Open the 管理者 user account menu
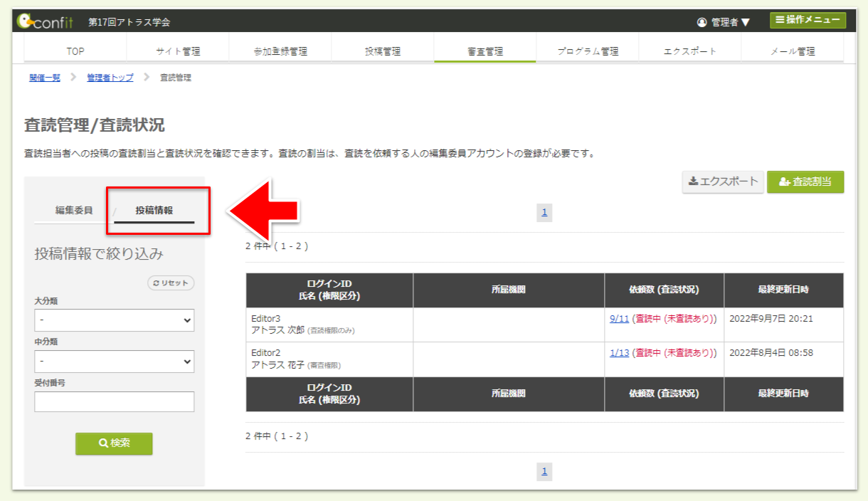Image resolution: width=868 pixels, height=501 pixels. pyautogui.click(x=724, y=22)
